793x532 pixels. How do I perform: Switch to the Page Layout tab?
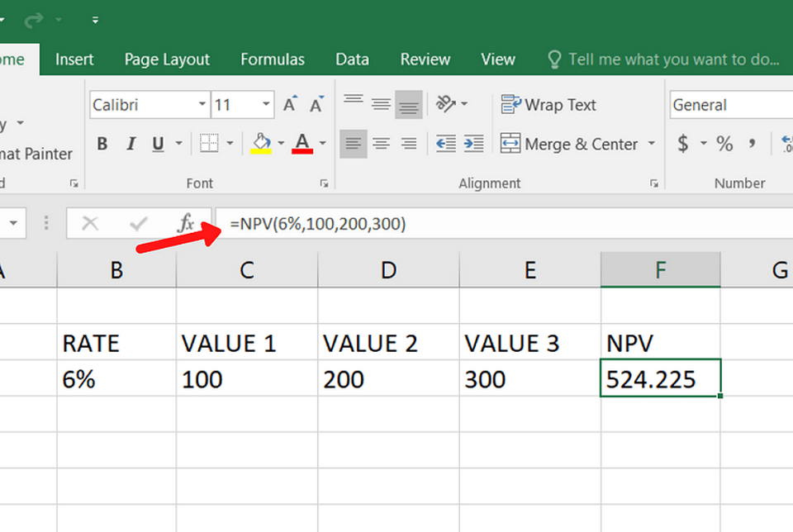167,59
